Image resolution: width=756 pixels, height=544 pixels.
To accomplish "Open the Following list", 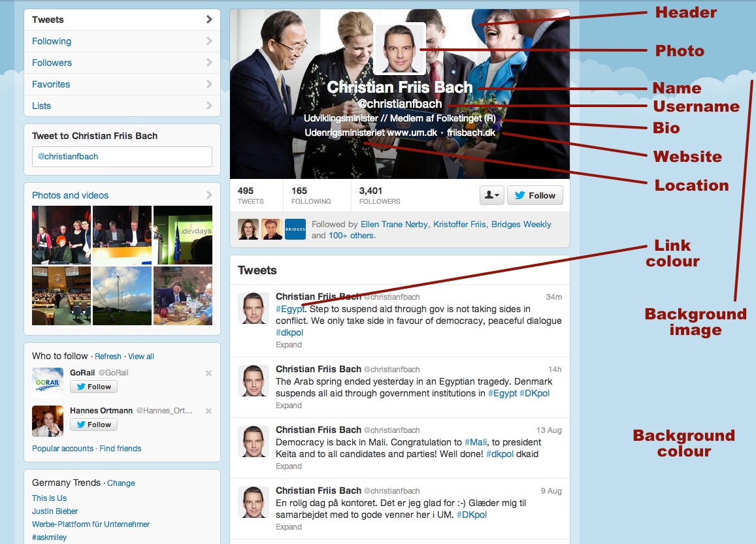I will [122, 41].
